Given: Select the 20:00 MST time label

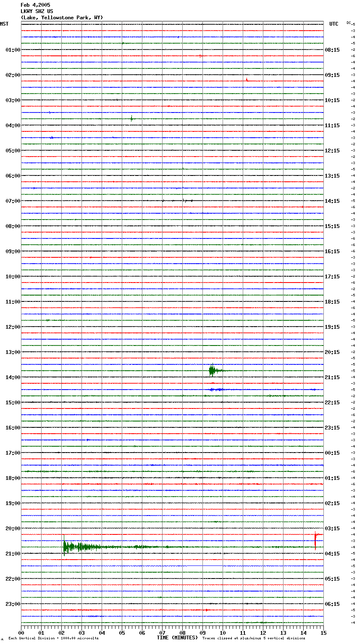Looking at the screenshot, I should (13, 529).
